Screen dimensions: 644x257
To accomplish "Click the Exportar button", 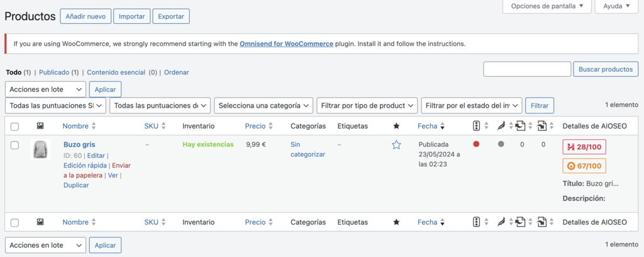I will (x=171, y=16).
